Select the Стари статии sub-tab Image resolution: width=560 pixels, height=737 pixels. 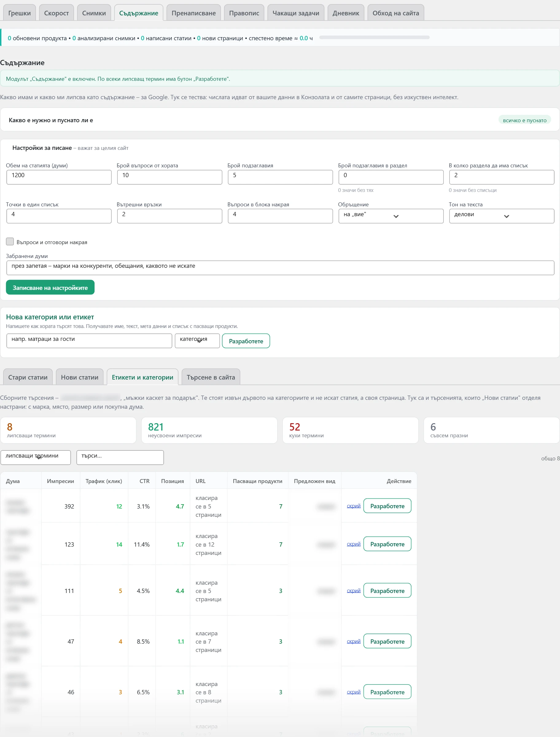click(x=28, y=377)
